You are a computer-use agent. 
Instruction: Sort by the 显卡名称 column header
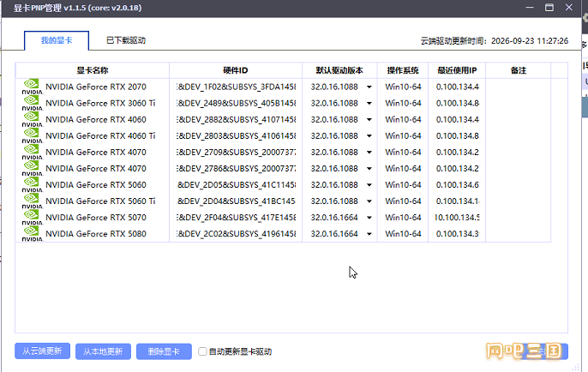click(x=93, y=70)
